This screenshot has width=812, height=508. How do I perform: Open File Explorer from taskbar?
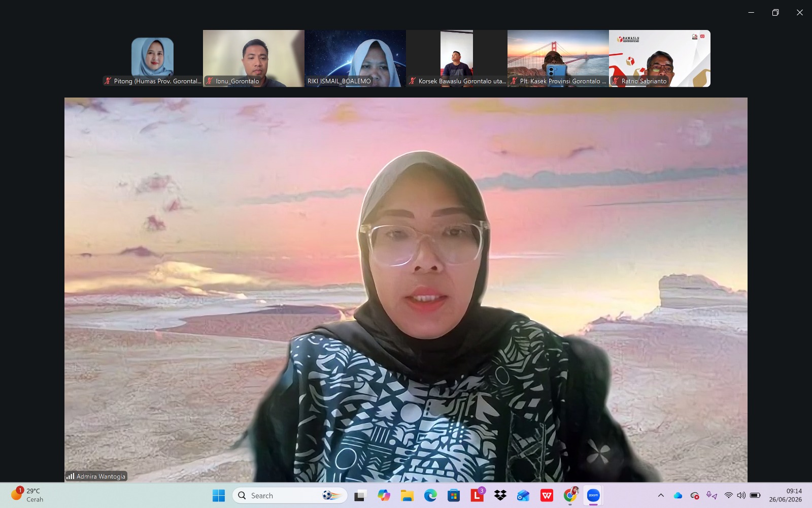(x=407, y=495)
